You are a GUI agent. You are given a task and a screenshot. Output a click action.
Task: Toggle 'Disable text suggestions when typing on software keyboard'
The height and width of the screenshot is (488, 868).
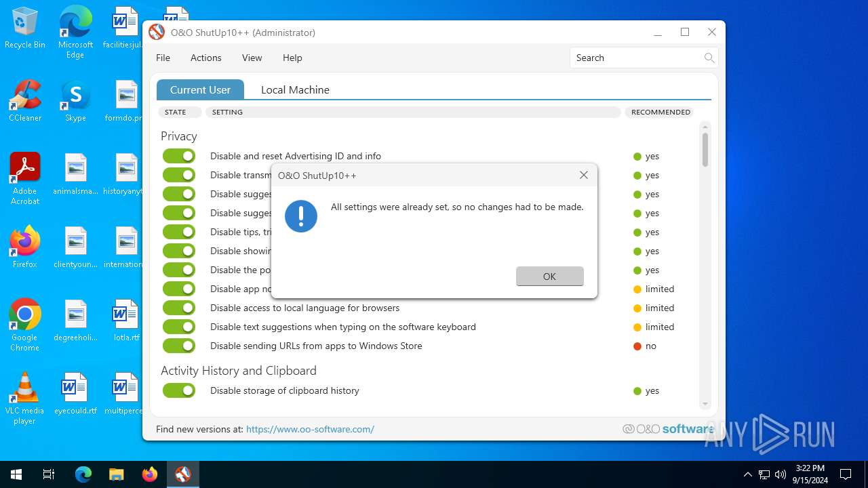(x=179, y=327)
